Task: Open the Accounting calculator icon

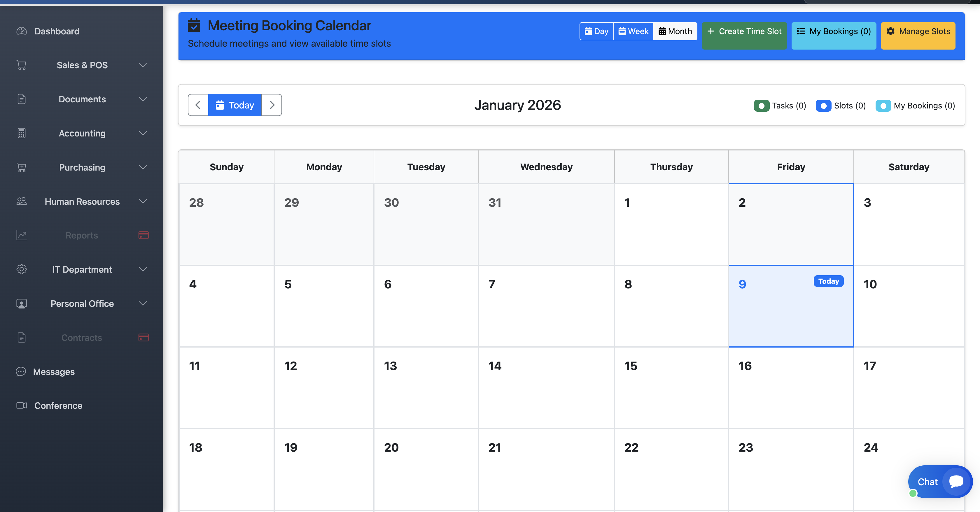Action: [21, 133]
